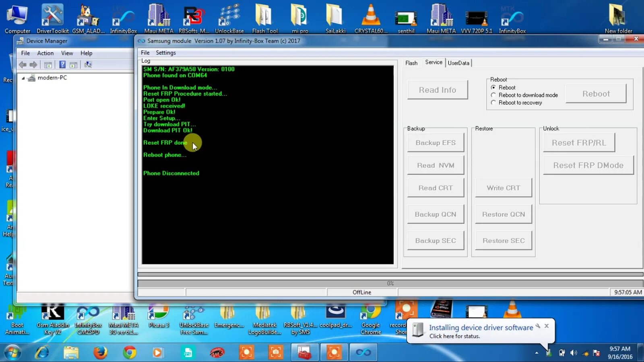Click the Back arrow in Device Manager toolbar
Viewport: 644px width, 362px height.
[23, 65]
